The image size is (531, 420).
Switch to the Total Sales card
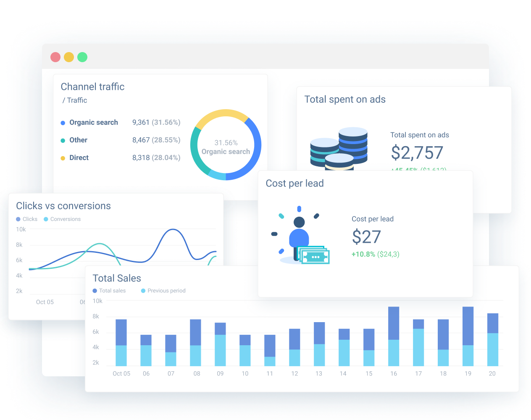pos(117,278)
